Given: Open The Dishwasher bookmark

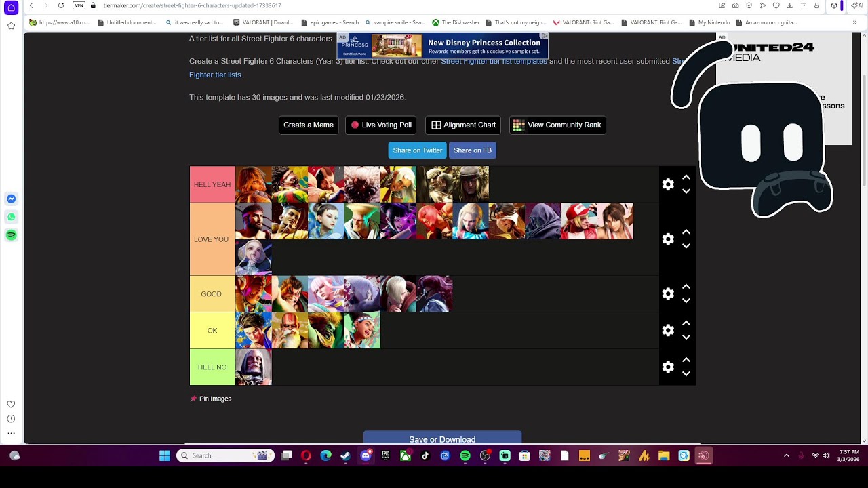Looking at the screenshot, I should click(x=455, y=22).
